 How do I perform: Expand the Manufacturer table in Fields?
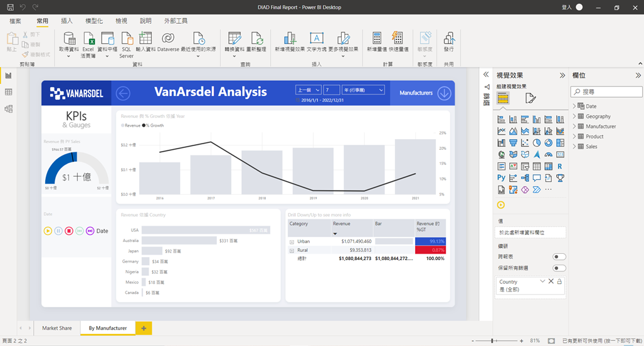(574, 127)
